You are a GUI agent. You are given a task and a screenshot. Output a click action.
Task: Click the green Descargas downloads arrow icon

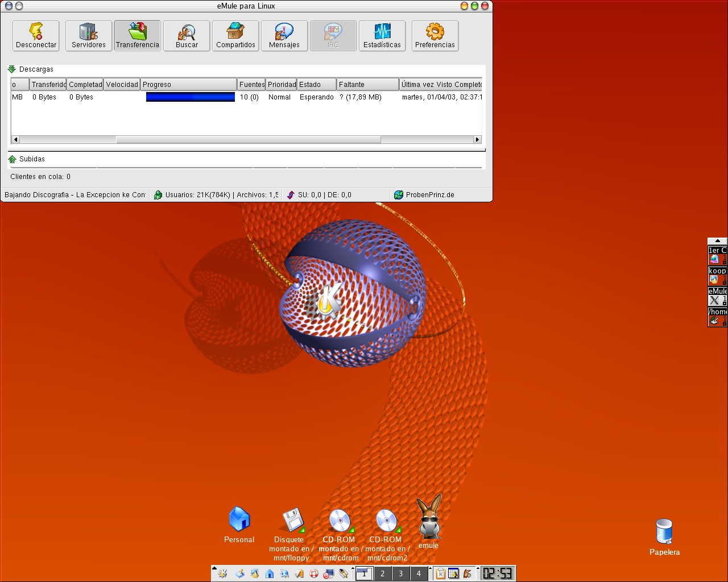pyautogui.click(x=12, y=69)
